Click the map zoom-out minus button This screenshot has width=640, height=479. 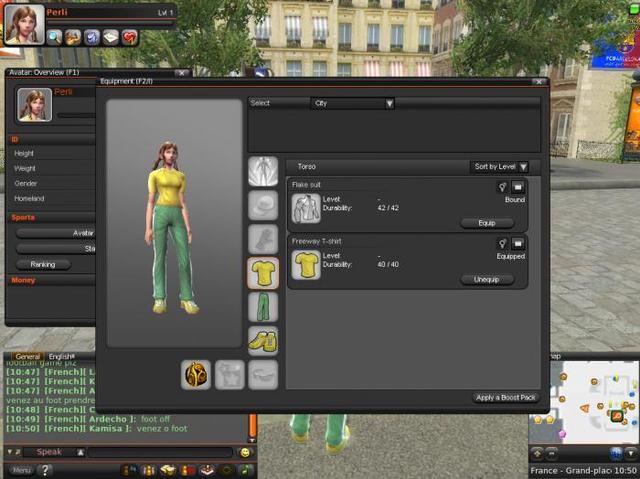click(x=552, y=453)
